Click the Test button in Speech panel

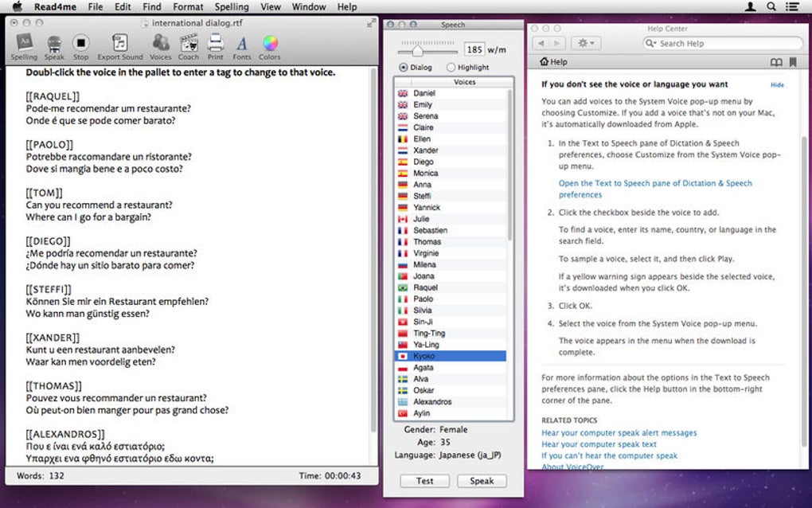pyautogui.click(x=425, y=481)
